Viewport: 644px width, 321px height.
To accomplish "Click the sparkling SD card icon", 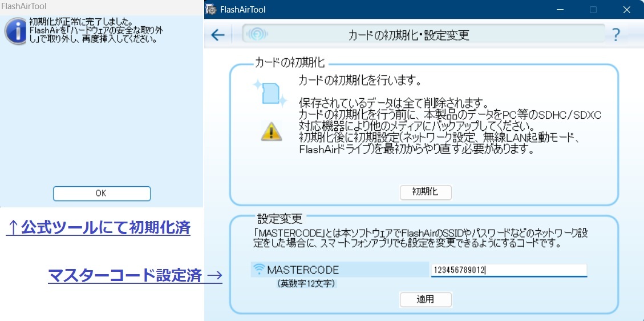I will click(270, 93).
